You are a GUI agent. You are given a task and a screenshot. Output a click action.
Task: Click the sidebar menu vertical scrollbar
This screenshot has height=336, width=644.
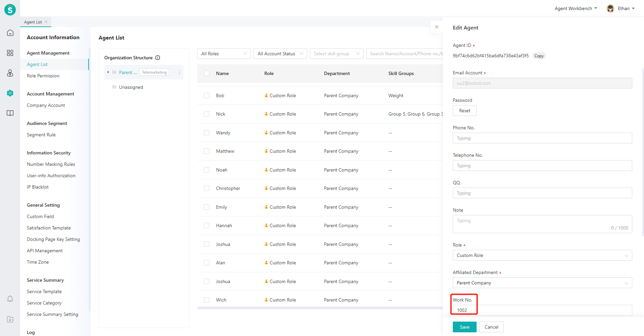[90, 179]
